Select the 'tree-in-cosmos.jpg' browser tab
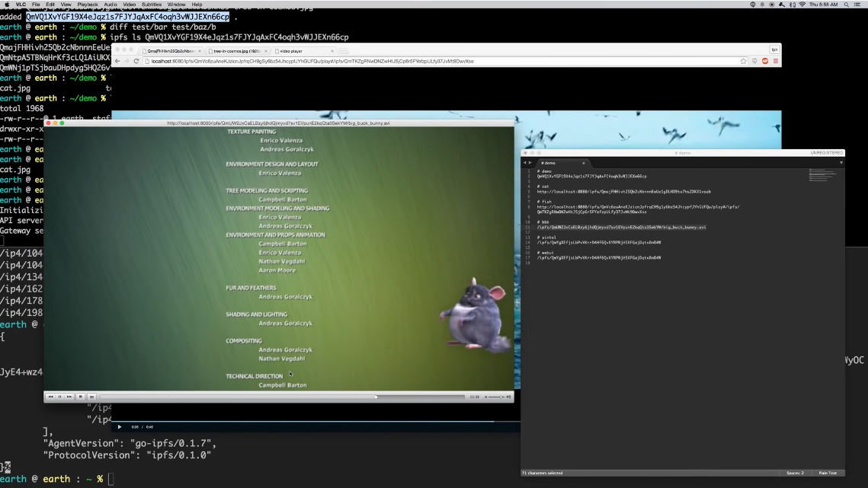Image resolution: width=868 pixels, height=488 pixels. point(236,51)
